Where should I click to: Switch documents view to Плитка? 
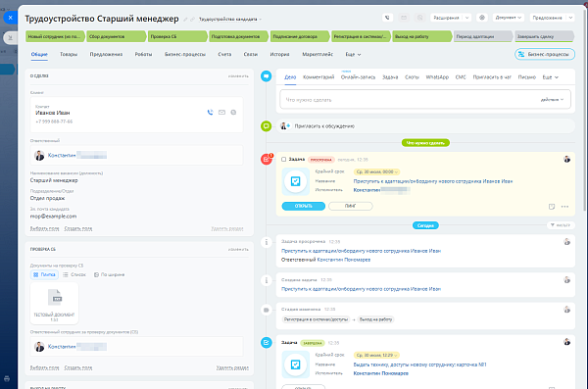44,274
